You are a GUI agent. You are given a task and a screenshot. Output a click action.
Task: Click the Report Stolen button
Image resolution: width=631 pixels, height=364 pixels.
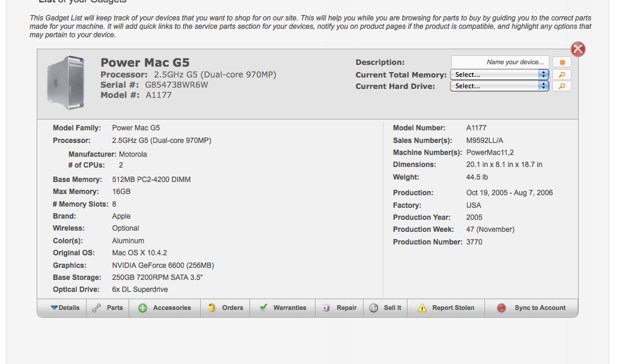tap(446, 308)
